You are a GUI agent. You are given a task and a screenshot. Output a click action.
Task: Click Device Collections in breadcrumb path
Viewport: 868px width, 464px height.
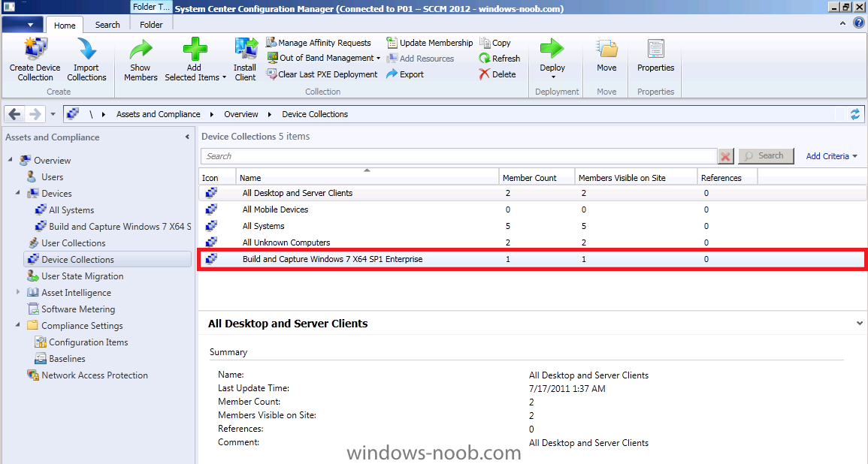pyautogui.click(x=315, y=114)
